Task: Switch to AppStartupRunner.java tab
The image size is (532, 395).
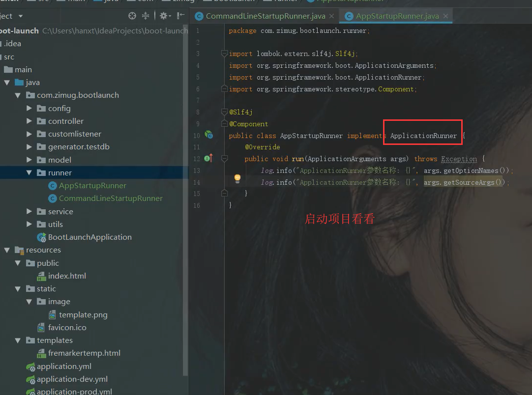Action: tap(397, 16)
